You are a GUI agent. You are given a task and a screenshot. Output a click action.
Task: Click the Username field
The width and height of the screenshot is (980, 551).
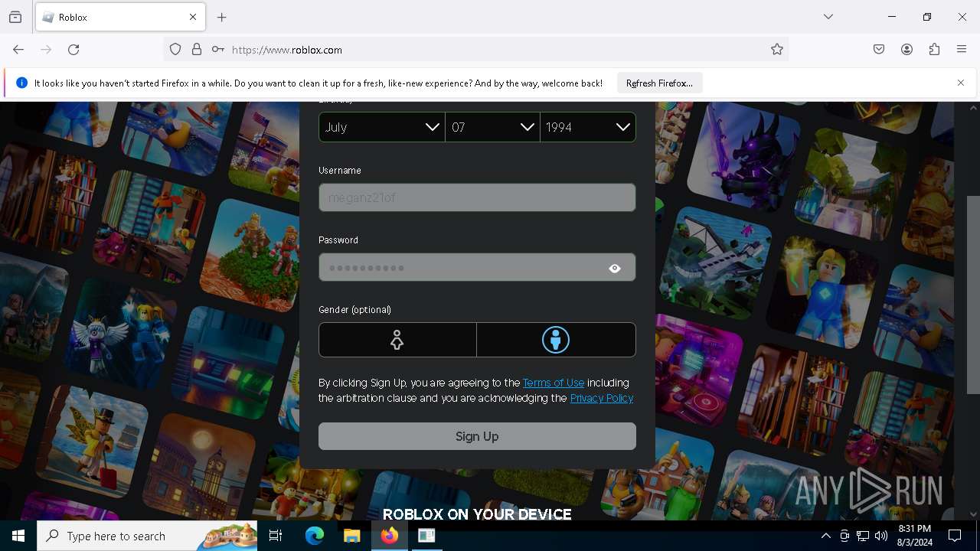(x=477, y=197)
